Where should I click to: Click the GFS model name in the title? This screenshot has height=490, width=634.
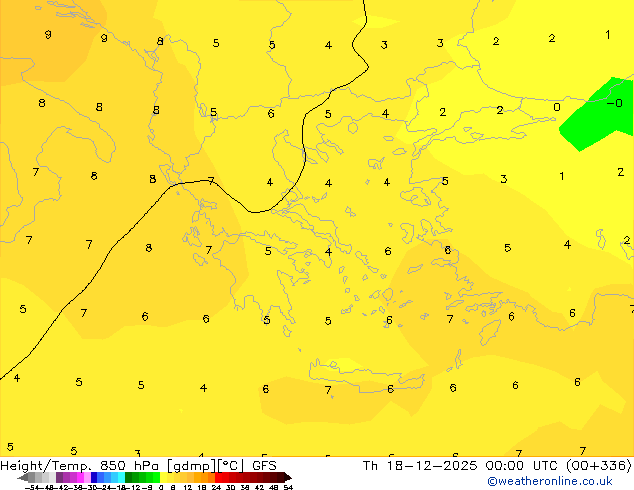tap(264, 466)
